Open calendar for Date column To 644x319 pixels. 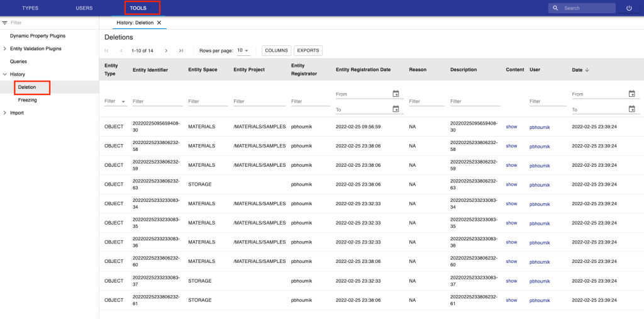point(631,109)
